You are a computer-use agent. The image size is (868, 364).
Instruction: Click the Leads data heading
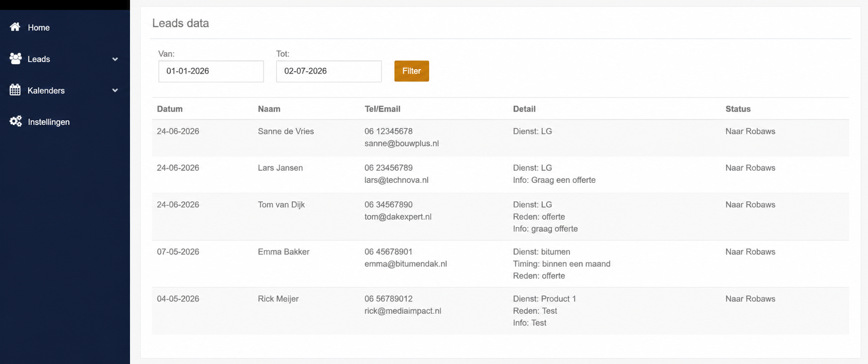click(x=181, y=23)
